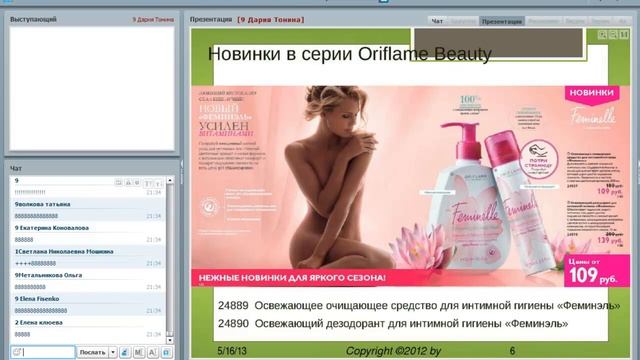Click chat sender 9волкова татьяна
This screenshot has height=360, width=640.
pos(42,204)
